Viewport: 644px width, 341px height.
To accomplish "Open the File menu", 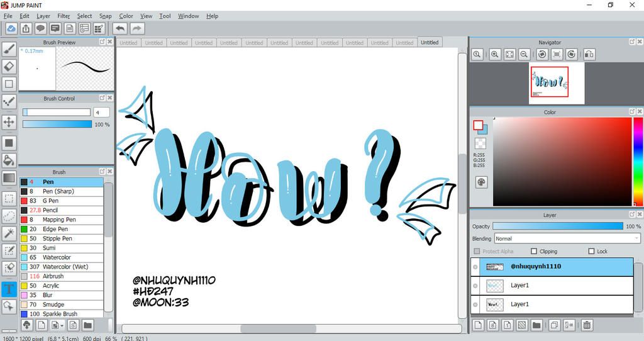I will (8, 16).
